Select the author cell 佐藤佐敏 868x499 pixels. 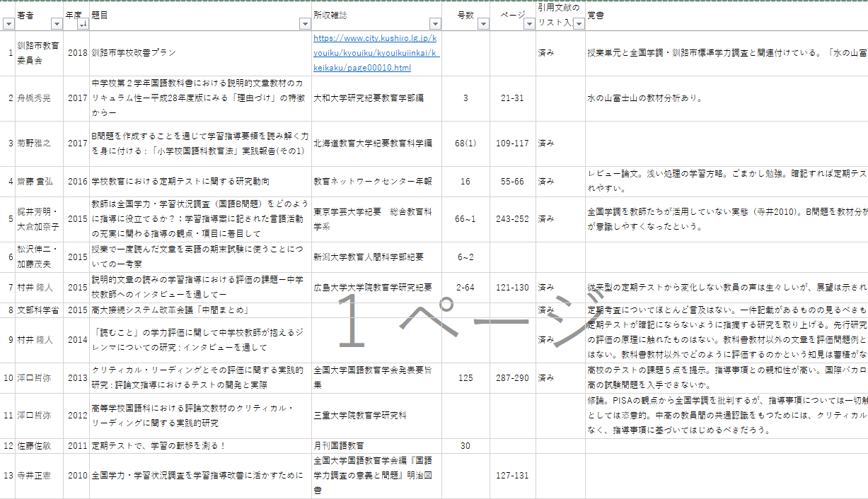(x=40, y=446)
